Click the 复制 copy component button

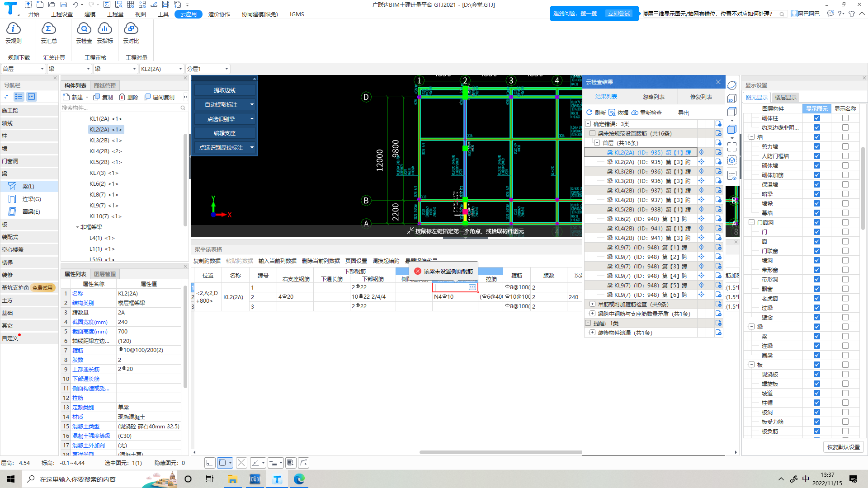point(103,97)
